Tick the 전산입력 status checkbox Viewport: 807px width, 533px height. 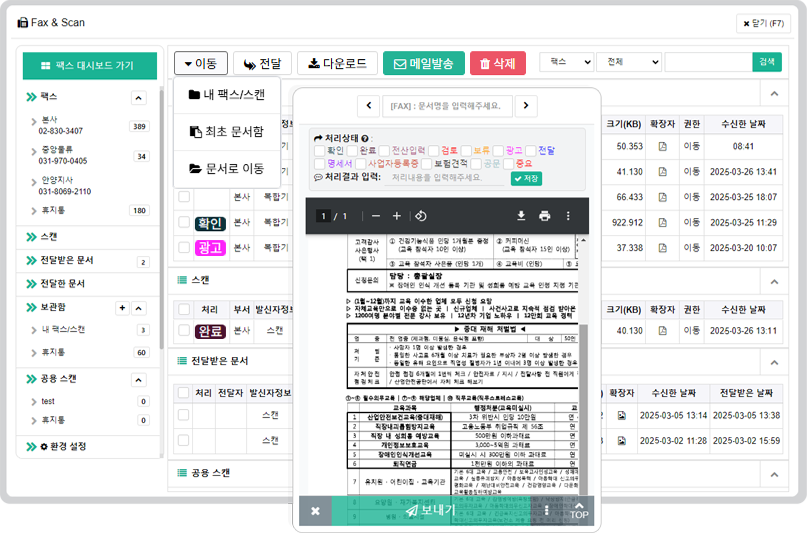point(384,151)
